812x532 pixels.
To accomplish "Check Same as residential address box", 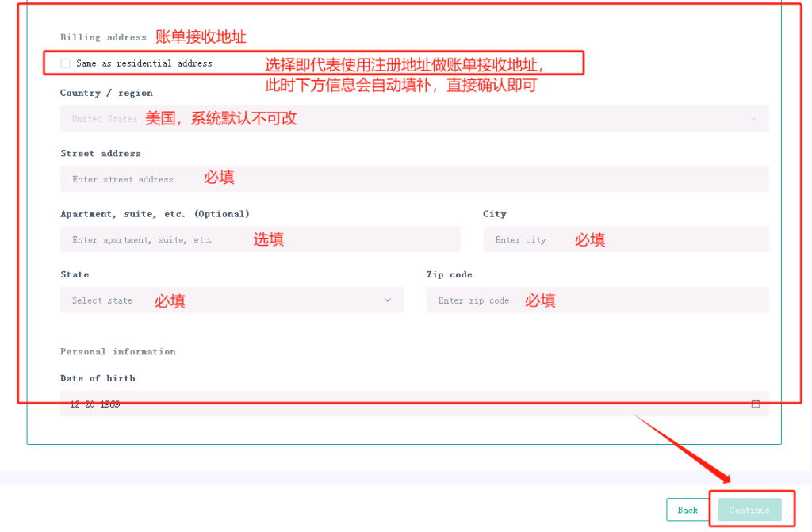I will coord(65,63).
